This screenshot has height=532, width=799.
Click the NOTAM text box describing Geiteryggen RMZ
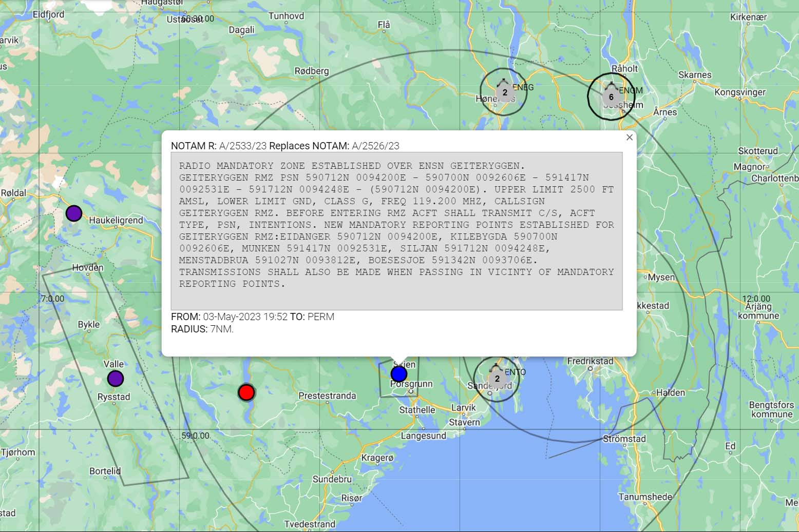[x=396, y=231]
